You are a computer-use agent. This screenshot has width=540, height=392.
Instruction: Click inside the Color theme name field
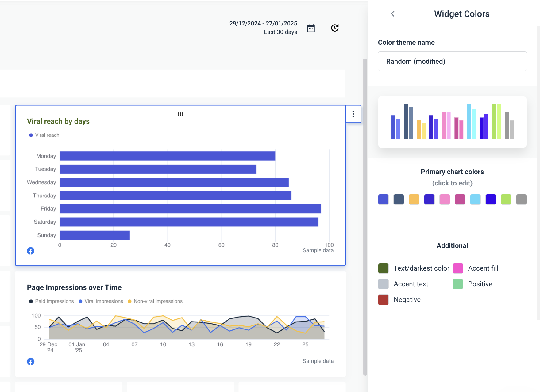pyautogui.click(x=452, y=61)
